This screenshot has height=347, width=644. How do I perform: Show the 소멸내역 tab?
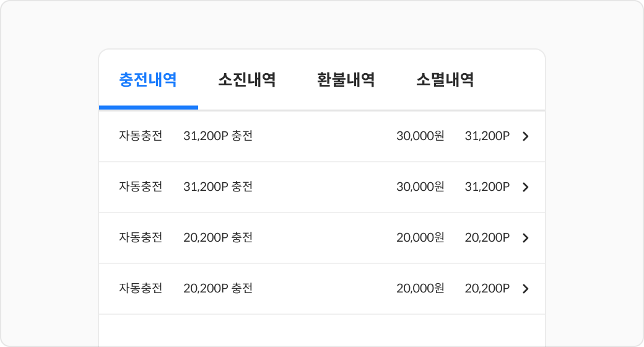[x=445, y=80]
